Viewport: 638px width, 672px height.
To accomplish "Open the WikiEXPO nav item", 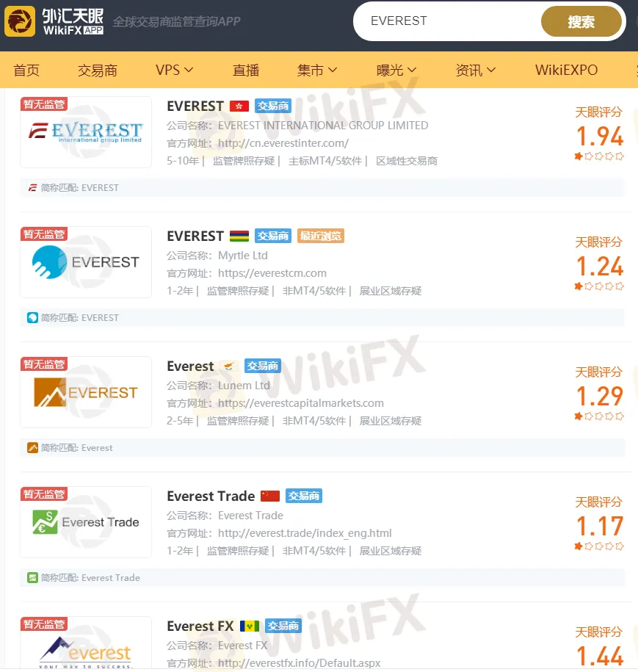I will [567, 70].
